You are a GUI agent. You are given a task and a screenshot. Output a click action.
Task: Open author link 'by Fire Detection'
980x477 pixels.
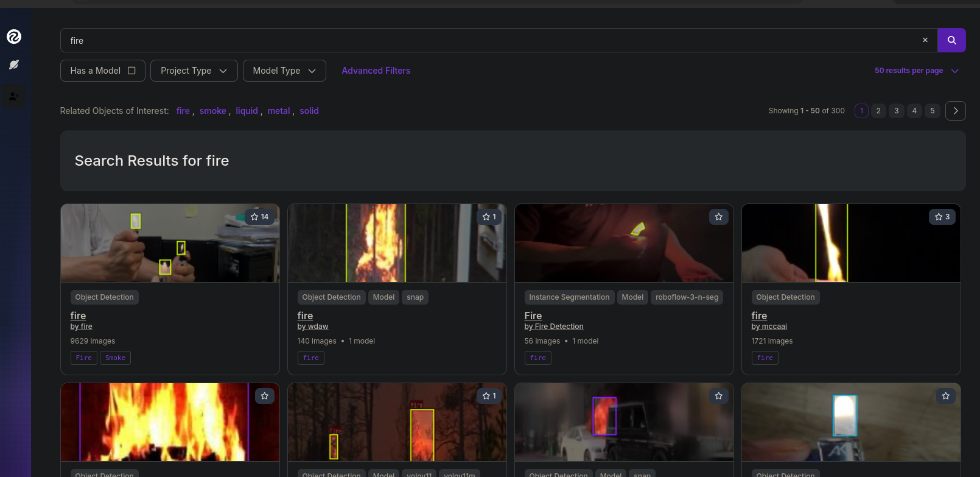tap(554, 327)
